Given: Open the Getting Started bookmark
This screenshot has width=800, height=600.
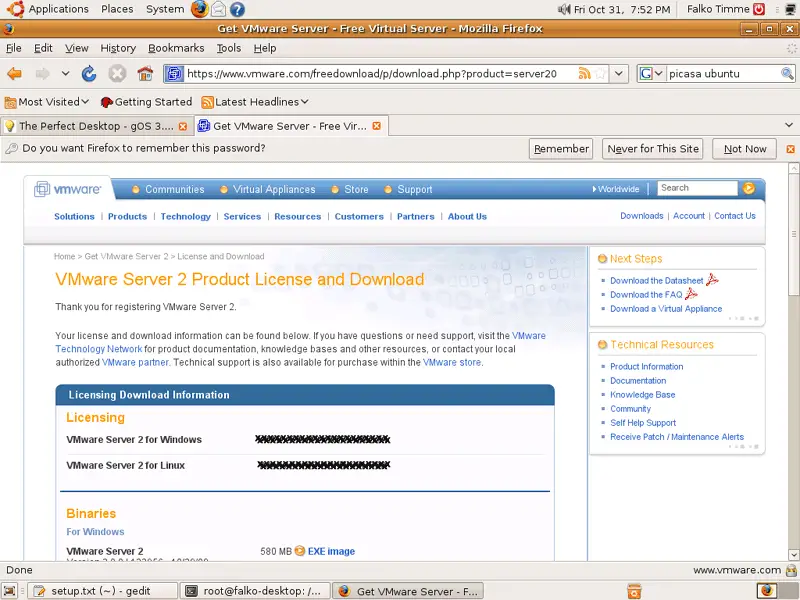Looking at the screenshot, I should pos(146,102).
